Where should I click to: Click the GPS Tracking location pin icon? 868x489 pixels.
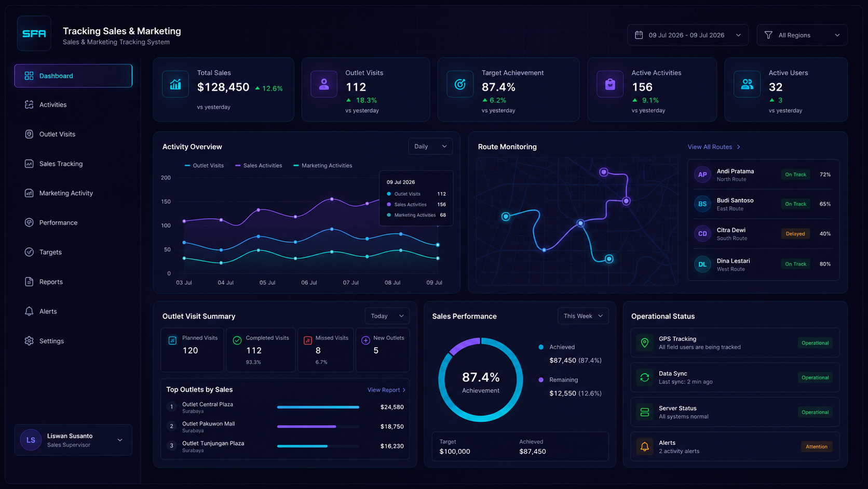pyautogui.click(x=645, y=343)
